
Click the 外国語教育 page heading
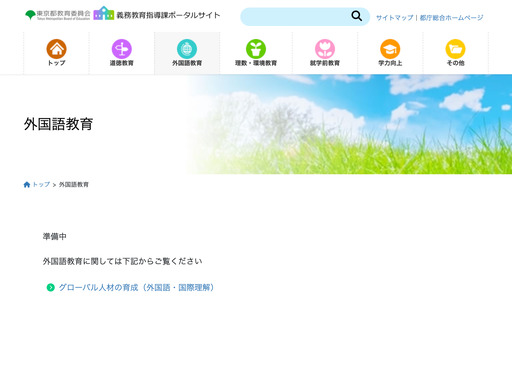pos(58,124)
